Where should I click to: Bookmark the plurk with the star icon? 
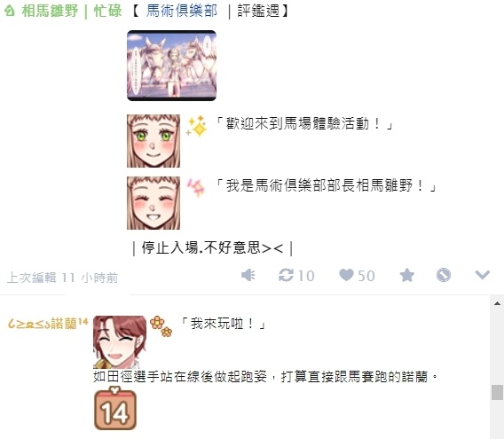[407, 276]
